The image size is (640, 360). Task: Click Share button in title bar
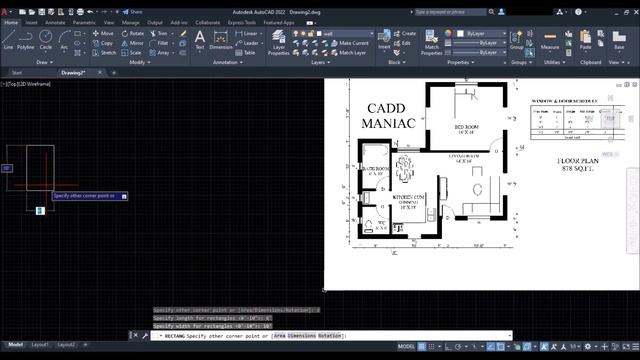click(x=133, y=12)
